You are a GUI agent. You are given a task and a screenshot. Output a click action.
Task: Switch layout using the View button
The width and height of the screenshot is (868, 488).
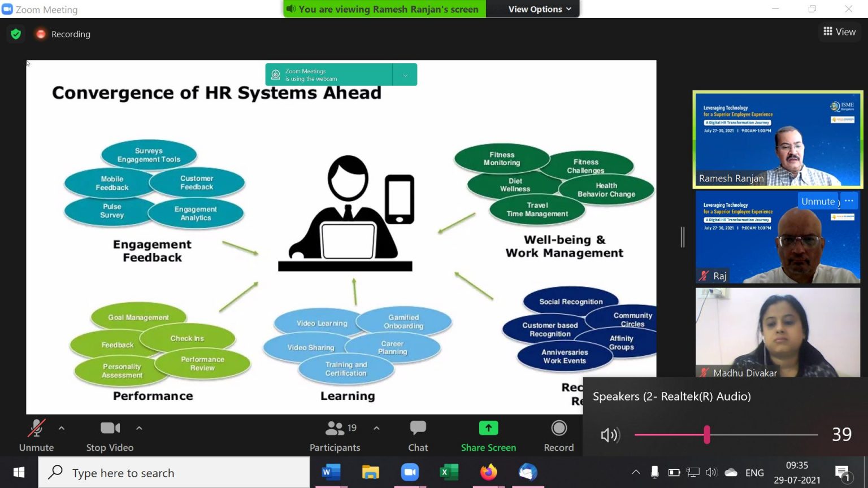coord(839,32)
